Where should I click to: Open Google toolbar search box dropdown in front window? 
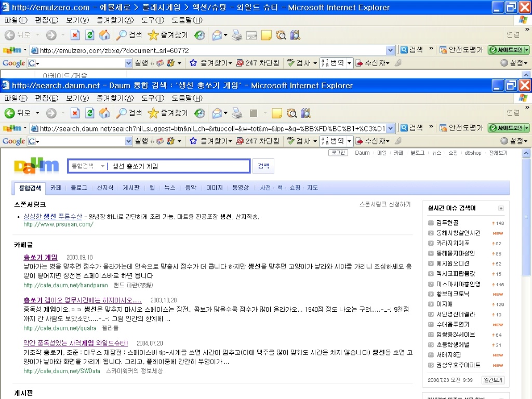pos(128,141)
